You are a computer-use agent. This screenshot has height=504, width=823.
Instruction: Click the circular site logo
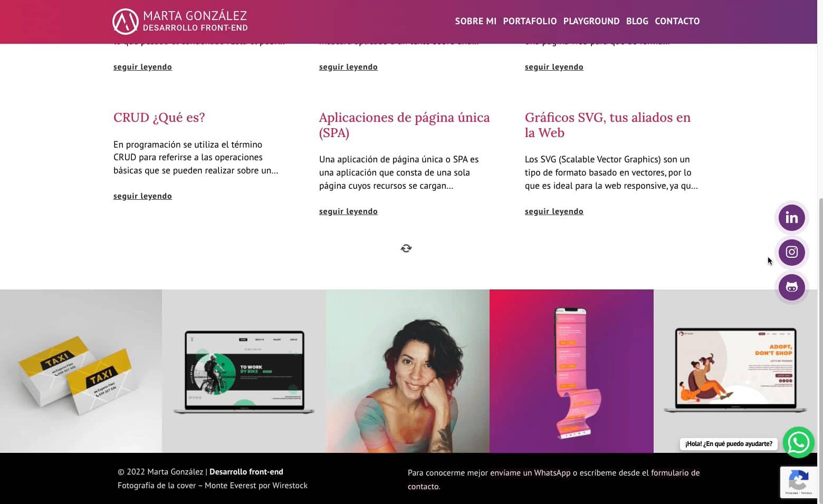(x=126, y=22)
